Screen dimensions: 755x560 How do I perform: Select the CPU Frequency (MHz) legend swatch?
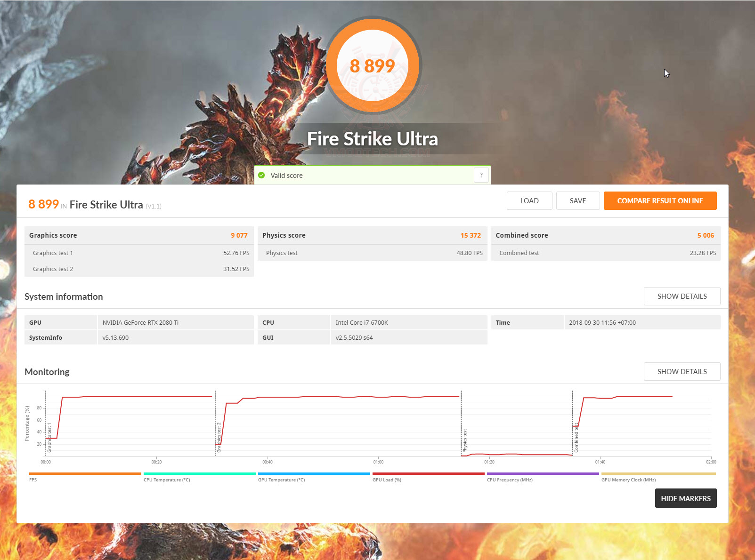click(x=543, y=474)
